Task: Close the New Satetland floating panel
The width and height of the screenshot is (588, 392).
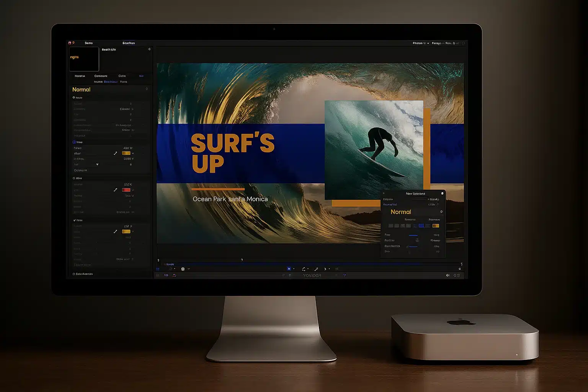Action: pyautogui.click(x=442, y=193)
